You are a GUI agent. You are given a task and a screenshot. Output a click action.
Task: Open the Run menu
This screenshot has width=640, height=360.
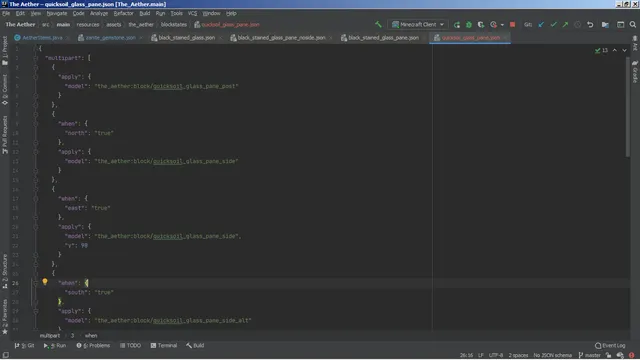pos(160,13)
